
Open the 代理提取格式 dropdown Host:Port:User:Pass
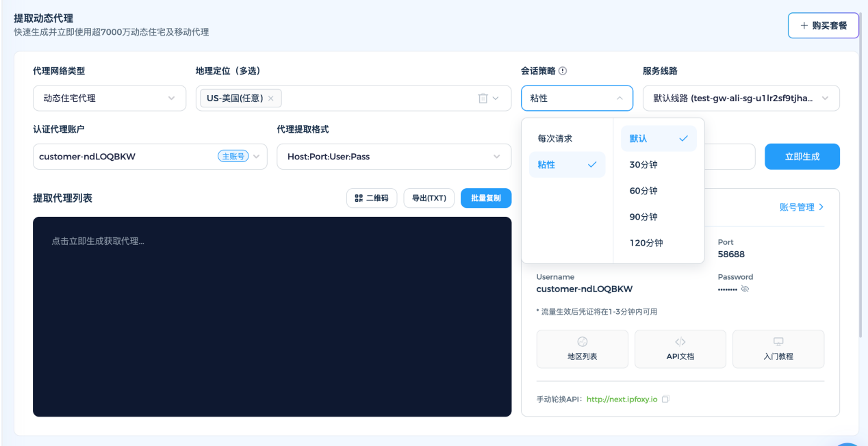pyautogui.click(x=394, y=157)
